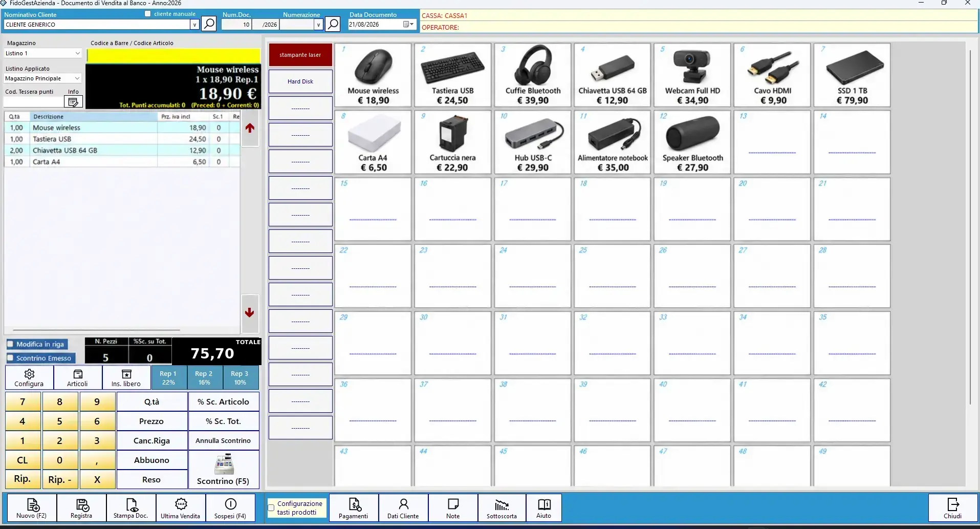Image resolution: width=980 pixels, height=529 pixels.
Task: Click the Canc.Riga button
Action: [x=152, y=440]
